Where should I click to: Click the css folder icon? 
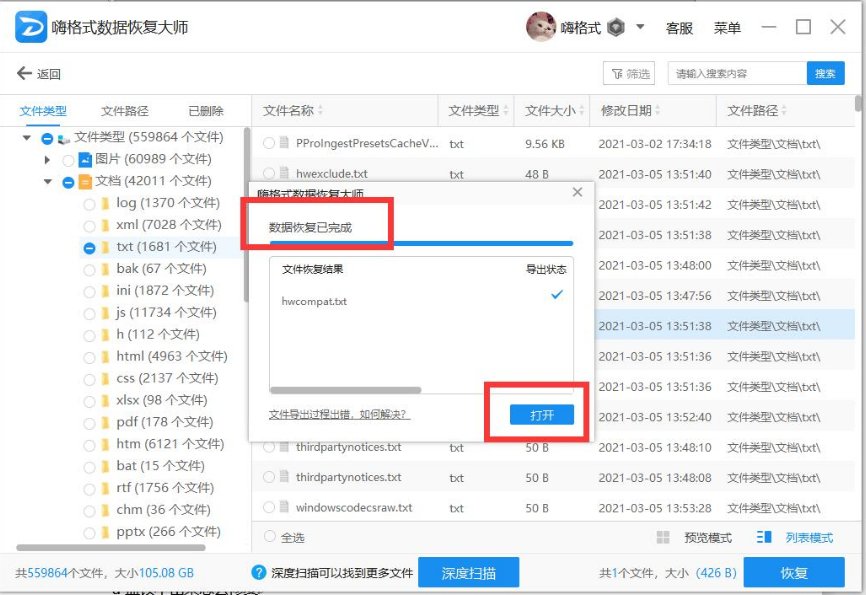tap(105, 379)
